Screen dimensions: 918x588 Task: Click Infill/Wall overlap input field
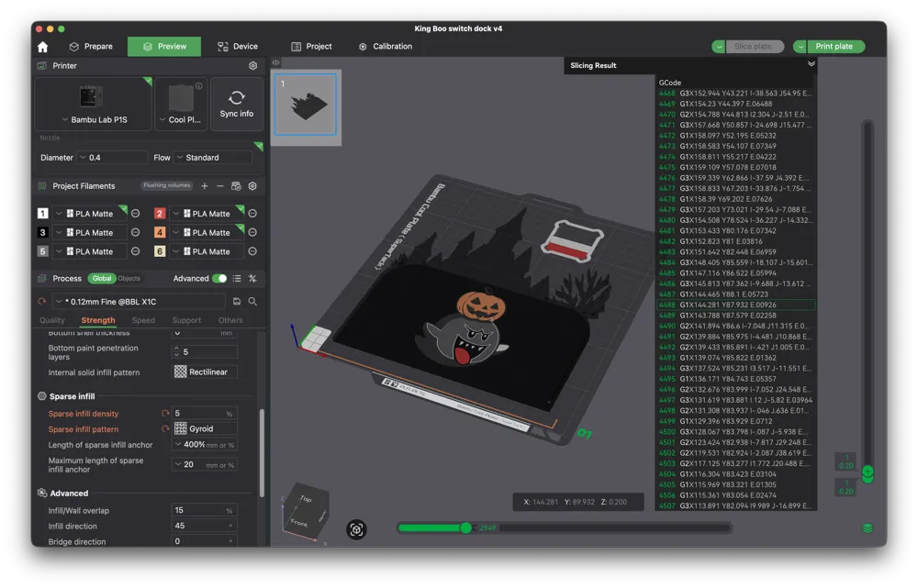click(x=205, y=511)
